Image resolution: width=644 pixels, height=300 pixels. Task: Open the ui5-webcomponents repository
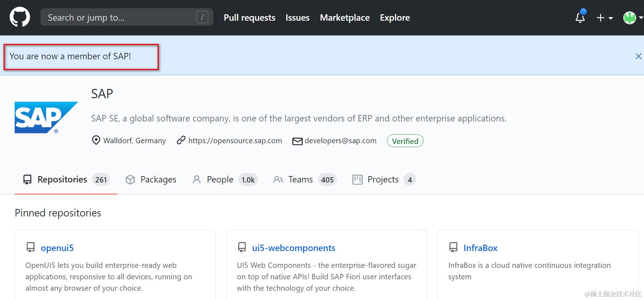(294, 248)
